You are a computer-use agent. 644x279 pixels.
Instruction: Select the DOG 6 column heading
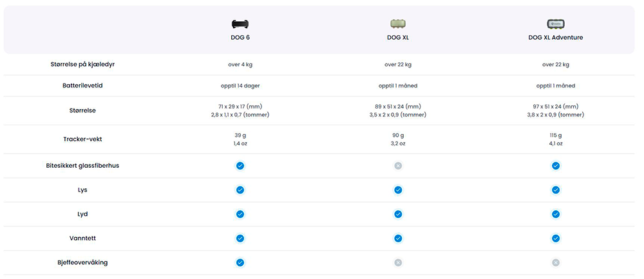[x=240, y=37]
